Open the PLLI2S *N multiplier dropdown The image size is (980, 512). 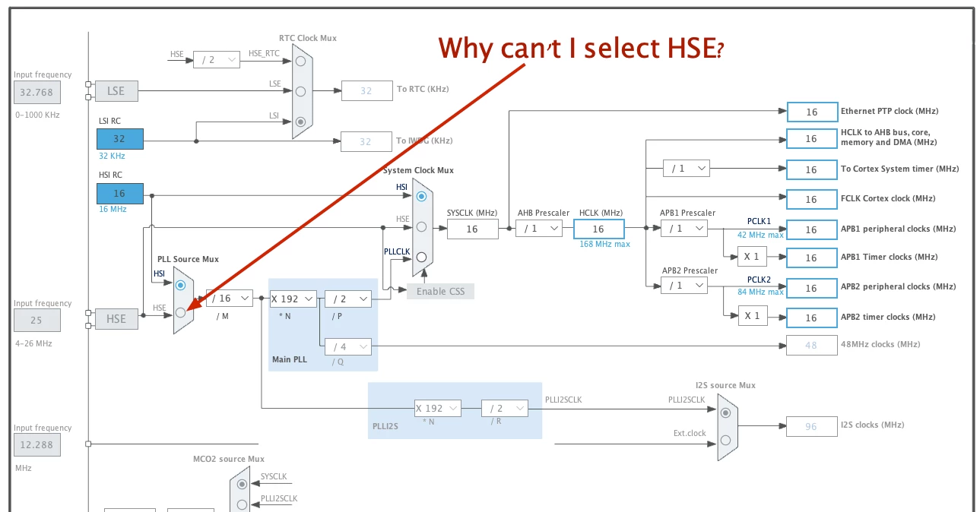[x=438, y=408]
